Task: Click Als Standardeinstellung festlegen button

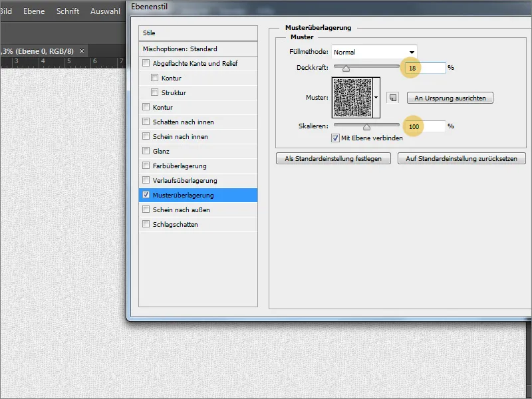Action: [333, 158]
